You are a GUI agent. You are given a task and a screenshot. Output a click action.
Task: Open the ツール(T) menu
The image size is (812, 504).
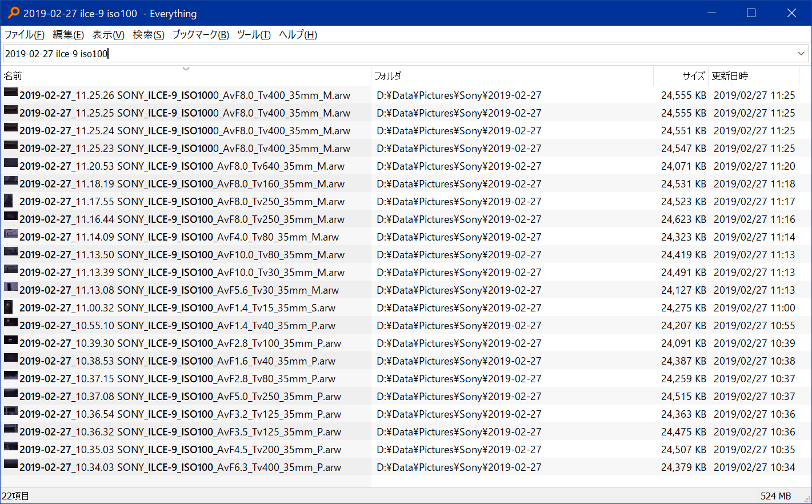(254, 35)
